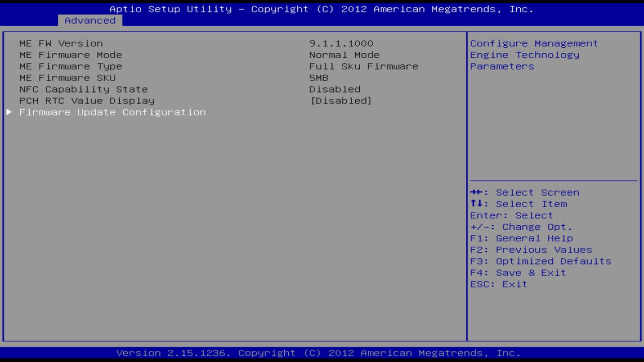The width and height of the screenshot is (644, 362).
Task: Click the ME Firmware Type entry
Action: click(x=70, y=66)
